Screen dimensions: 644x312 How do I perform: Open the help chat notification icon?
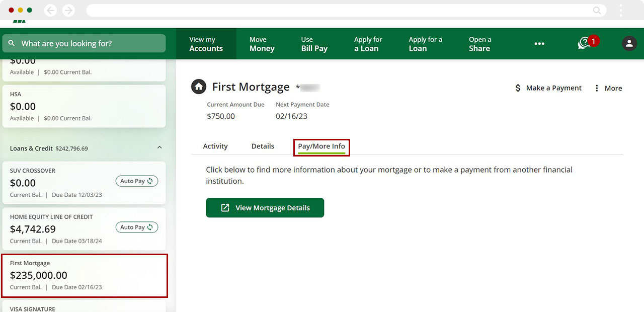click(584, 43)
